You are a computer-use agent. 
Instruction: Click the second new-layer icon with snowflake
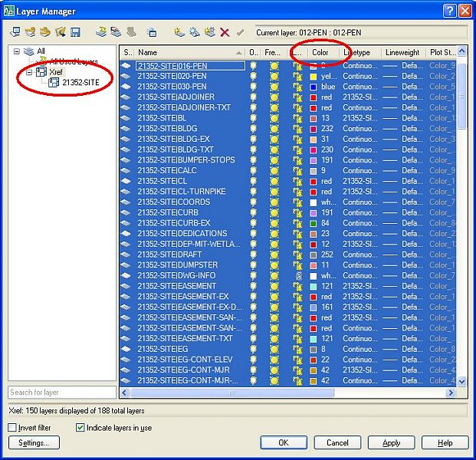pyautogui.click(x=195, y=32)
